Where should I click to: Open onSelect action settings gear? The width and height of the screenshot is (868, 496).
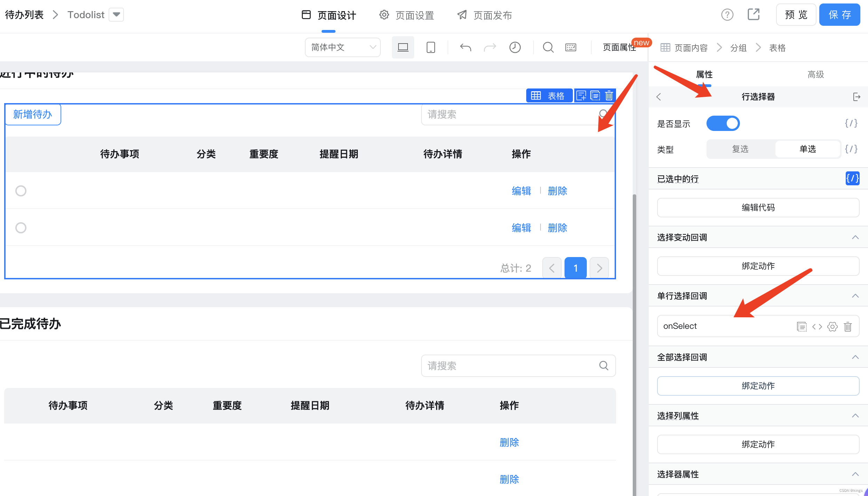[832, 326]
